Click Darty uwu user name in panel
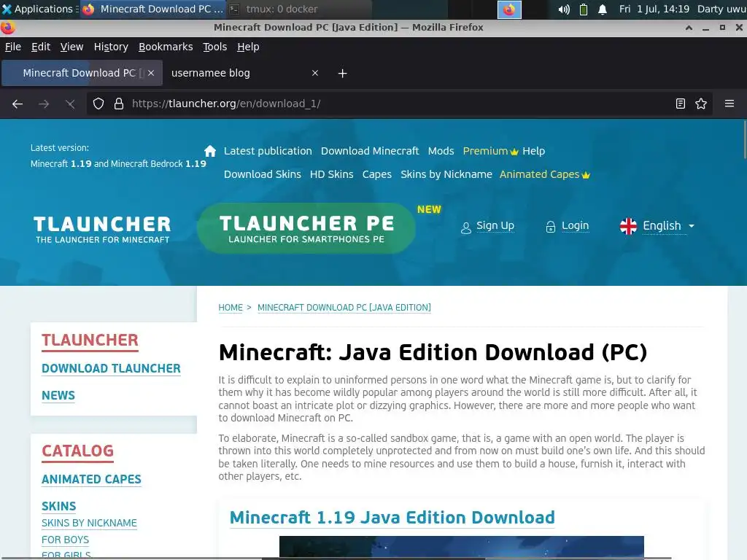 point(721,9)
